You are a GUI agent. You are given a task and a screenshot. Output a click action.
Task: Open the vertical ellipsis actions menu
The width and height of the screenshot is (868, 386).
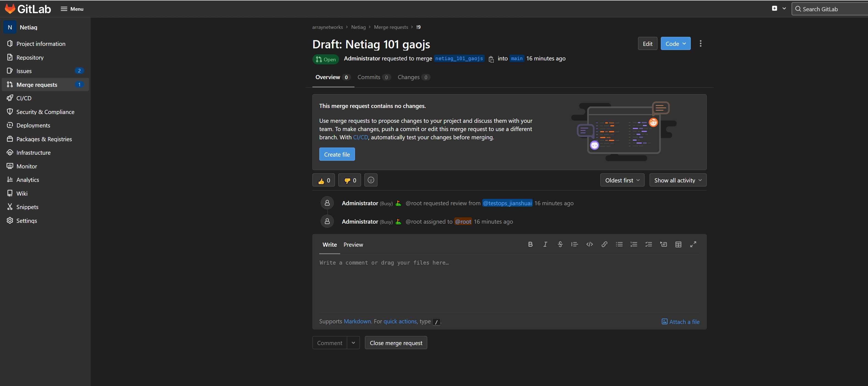pyautogui.click(x=700, y=43)
